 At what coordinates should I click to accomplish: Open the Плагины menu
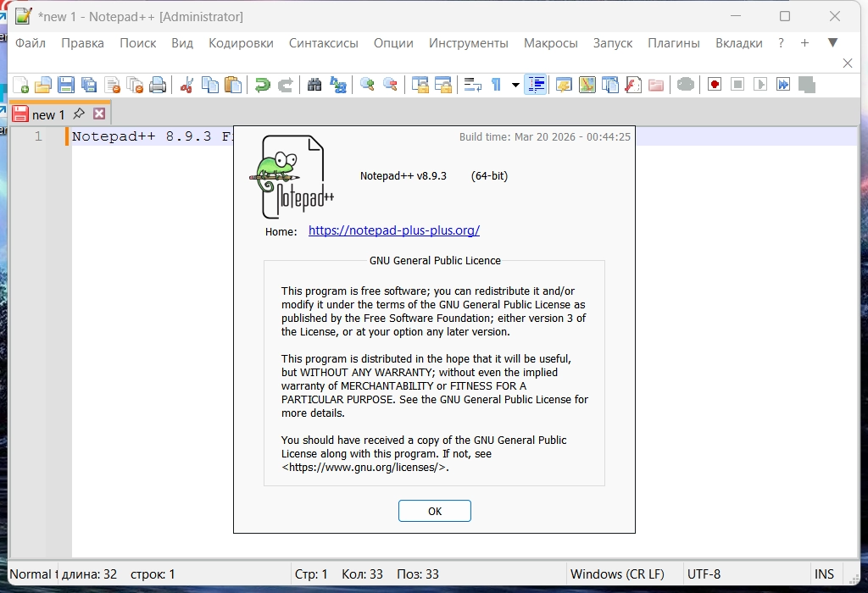674,43
